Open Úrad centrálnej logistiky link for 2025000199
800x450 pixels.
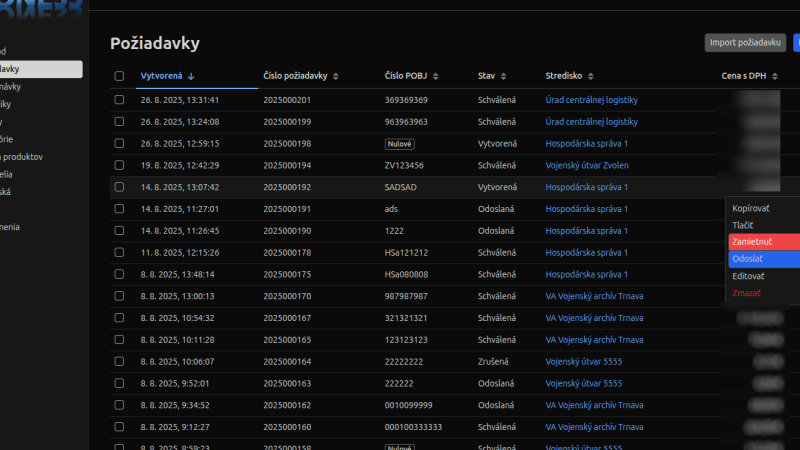click(x=591, y=122)
